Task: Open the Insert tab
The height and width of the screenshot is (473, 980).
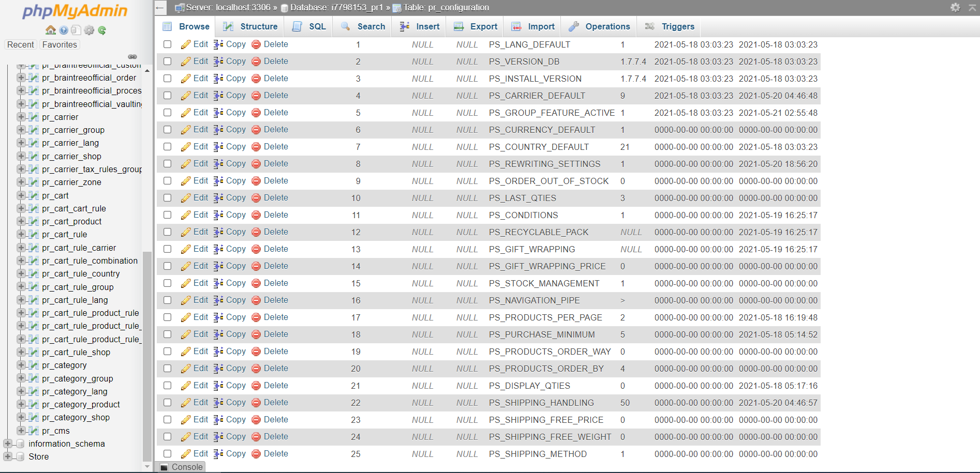Action: (420, 26)
